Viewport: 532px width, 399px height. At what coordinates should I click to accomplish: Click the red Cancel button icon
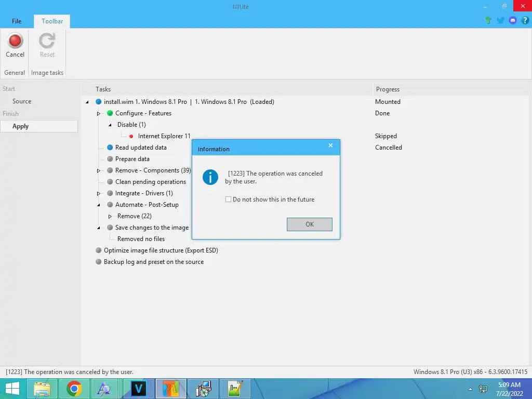pyautogui.click(x=15, y=41)
